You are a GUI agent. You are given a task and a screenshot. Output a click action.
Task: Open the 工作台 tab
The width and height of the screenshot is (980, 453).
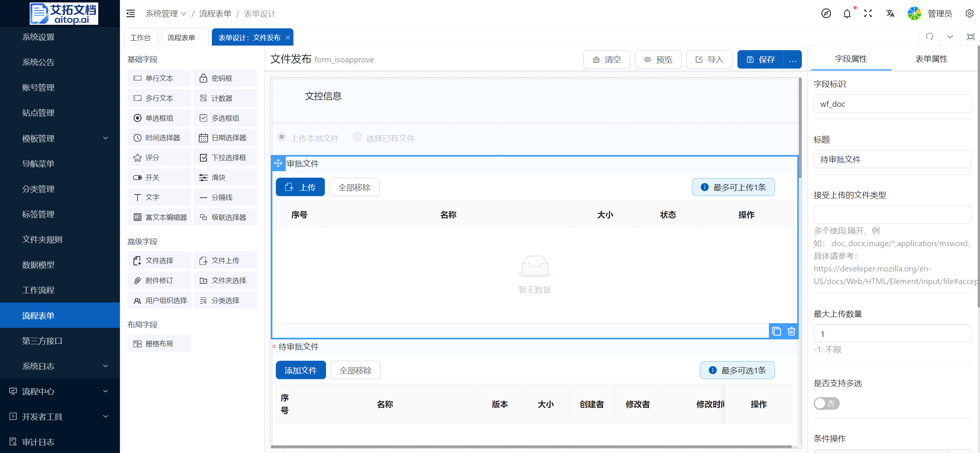click(140, 38)
